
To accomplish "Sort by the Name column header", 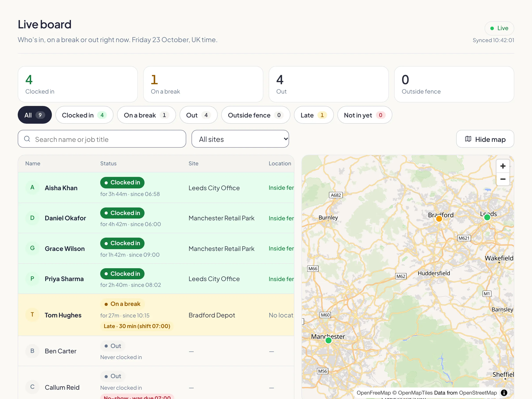I will click(33, 164).
